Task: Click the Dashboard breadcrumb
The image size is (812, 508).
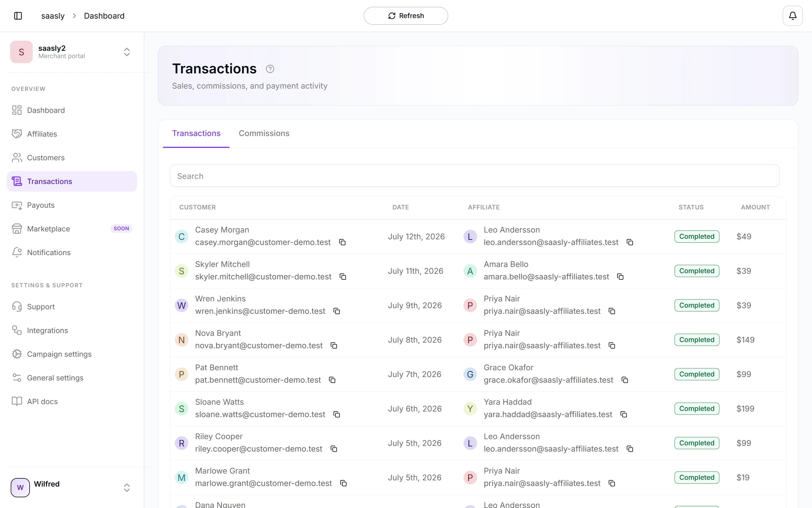Action: click(x=104, y=16)
